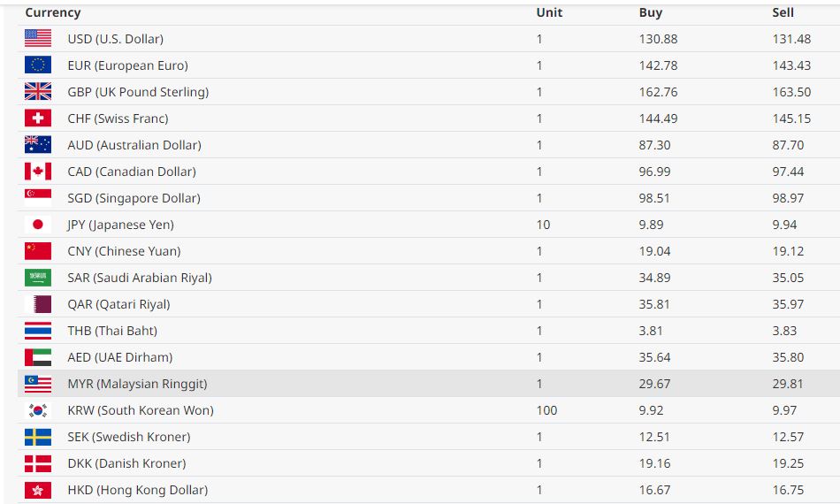This screenshot has height=504, width=840.
Task: Click the Swedish flag icon
Action: point(37,437)
